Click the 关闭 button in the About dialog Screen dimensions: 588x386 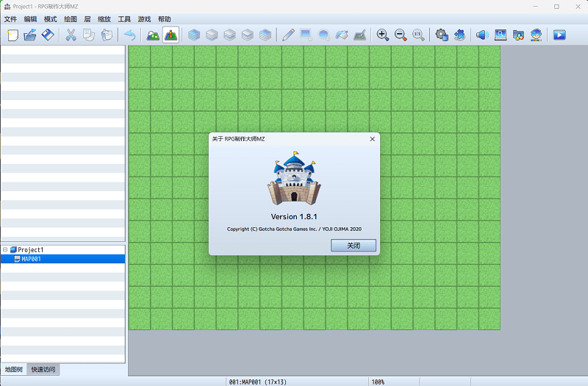(x=354, y=246)
